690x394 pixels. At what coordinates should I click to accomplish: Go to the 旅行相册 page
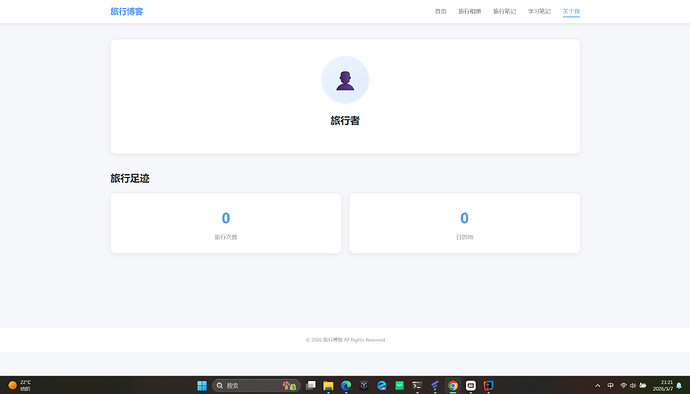coord(470,11)
